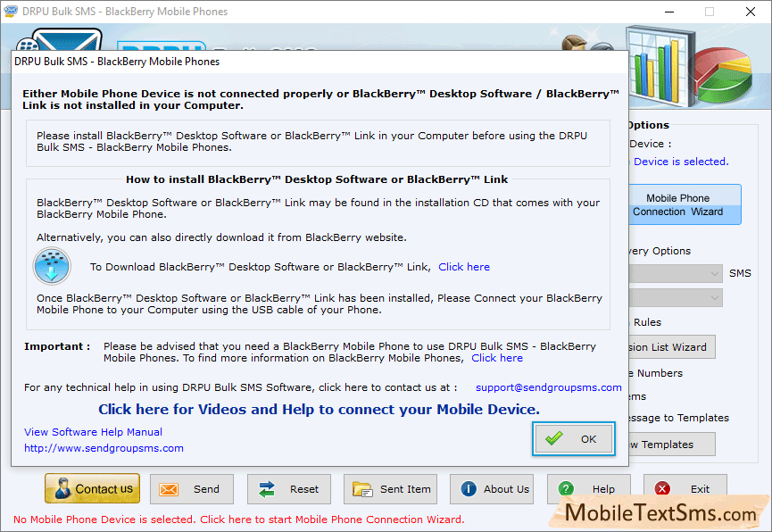Click the 'Device is selected.' blue text

coord(681,162)
